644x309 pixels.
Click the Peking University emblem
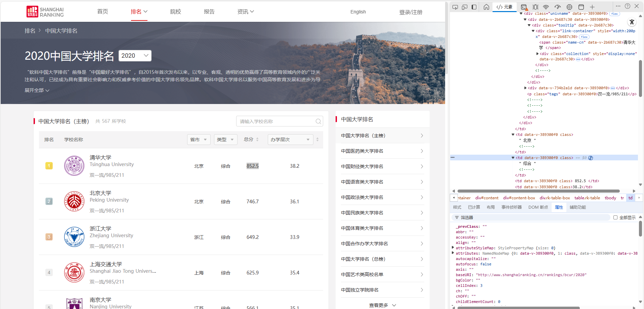point(74,201)
